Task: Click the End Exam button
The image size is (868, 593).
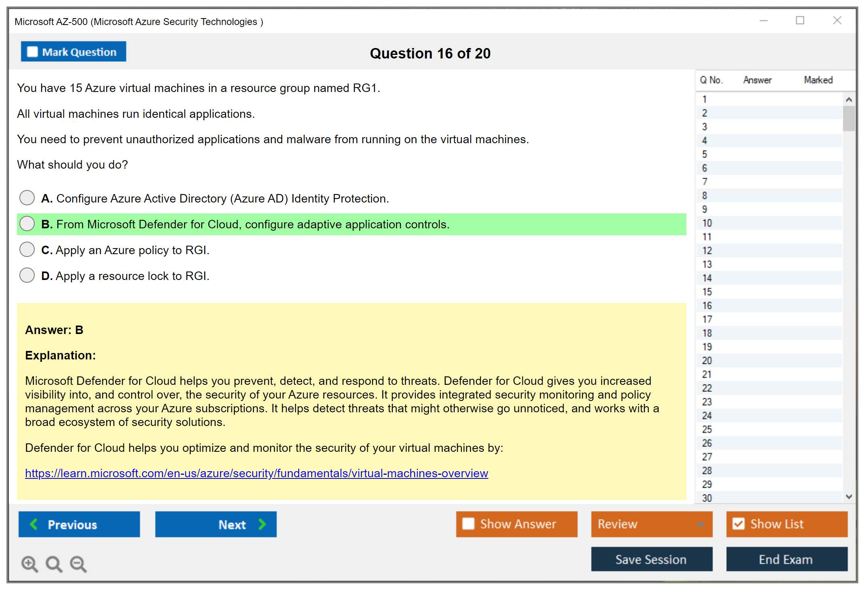Action: point(786,559)
